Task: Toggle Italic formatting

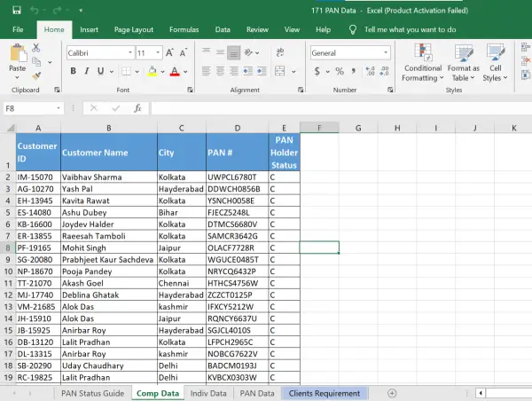Action: (x=87, y=72)
